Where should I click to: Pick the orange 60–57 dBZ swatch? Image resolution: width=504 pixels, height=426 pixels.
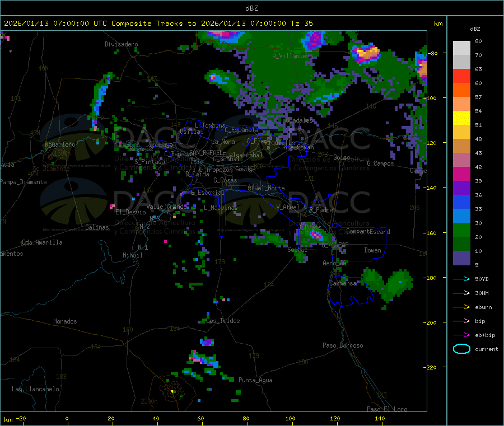pyautogui.click(x=461, y=90)
